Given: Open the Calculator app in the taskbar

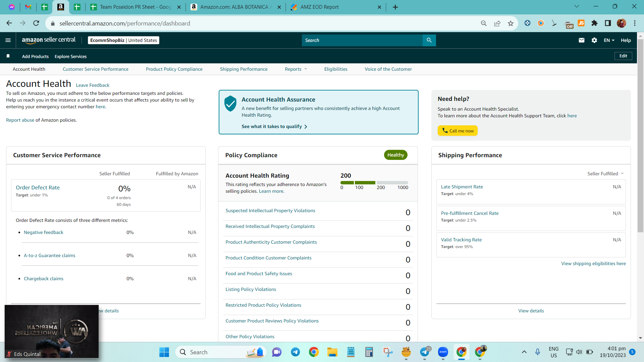Looking at the screenshot, I should click(x=369, y=352).
